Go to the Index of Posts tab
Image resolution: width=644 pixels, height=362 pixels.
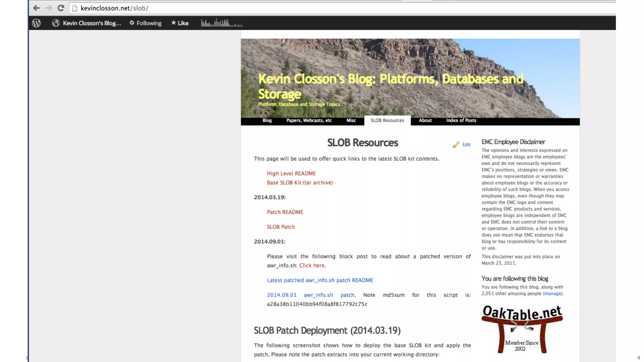(x=461, y=120)
